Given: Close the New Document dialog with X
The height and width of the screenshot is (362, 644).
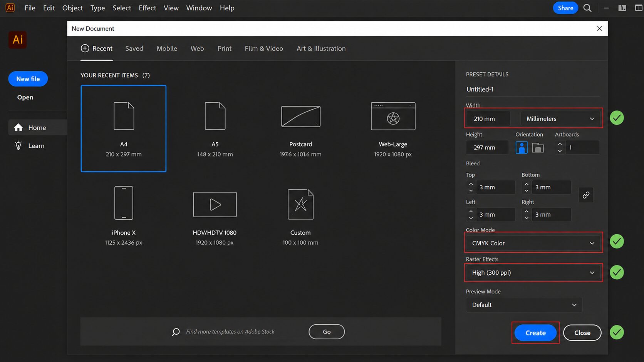Looking at the screenshot, I should pos(599,28).
